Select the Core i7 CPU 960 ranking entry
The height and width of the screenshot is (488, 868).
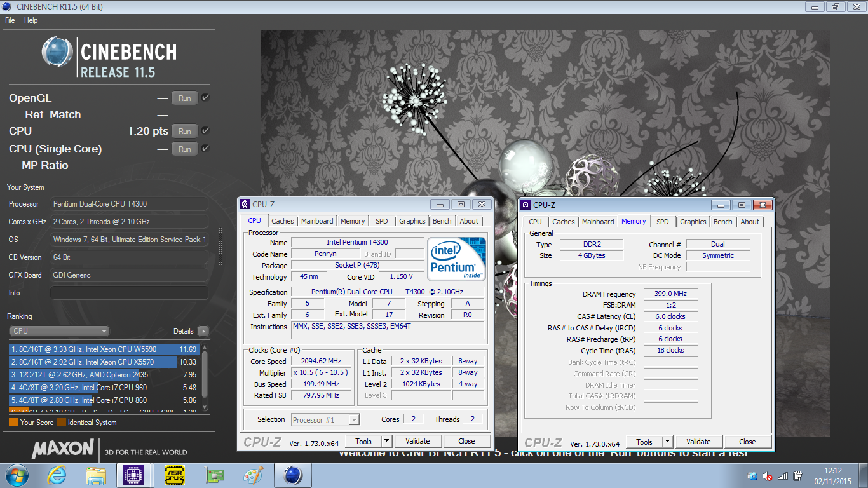point(104,388)
